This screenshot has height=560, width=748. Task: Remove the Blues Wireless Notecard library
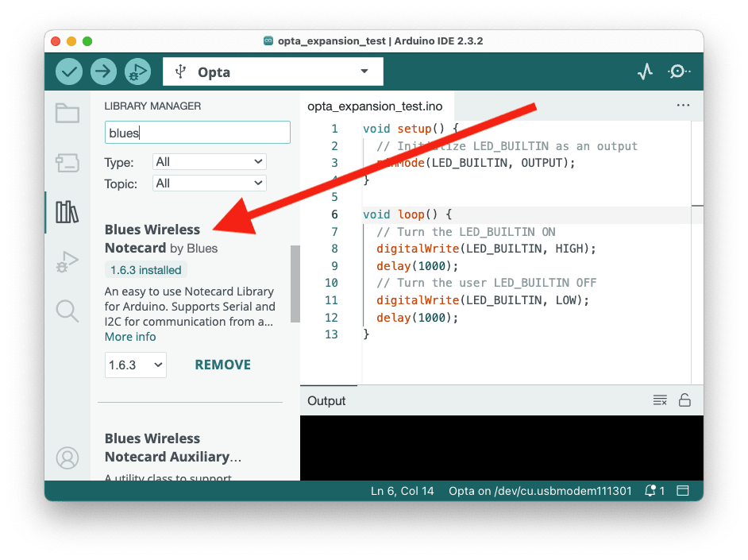[x=223, y=365]
